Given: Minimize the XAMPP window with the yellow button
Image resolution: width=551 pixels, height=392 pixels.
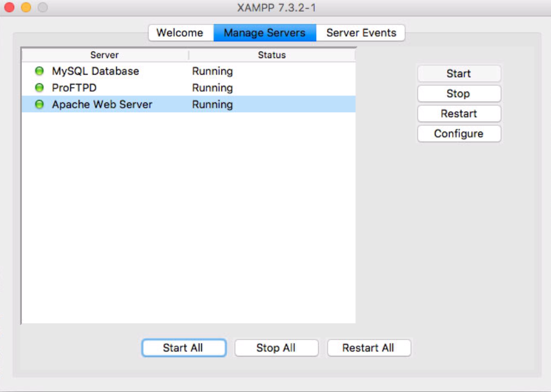Looking at the screenshot, I should click(x=26, y=7).
